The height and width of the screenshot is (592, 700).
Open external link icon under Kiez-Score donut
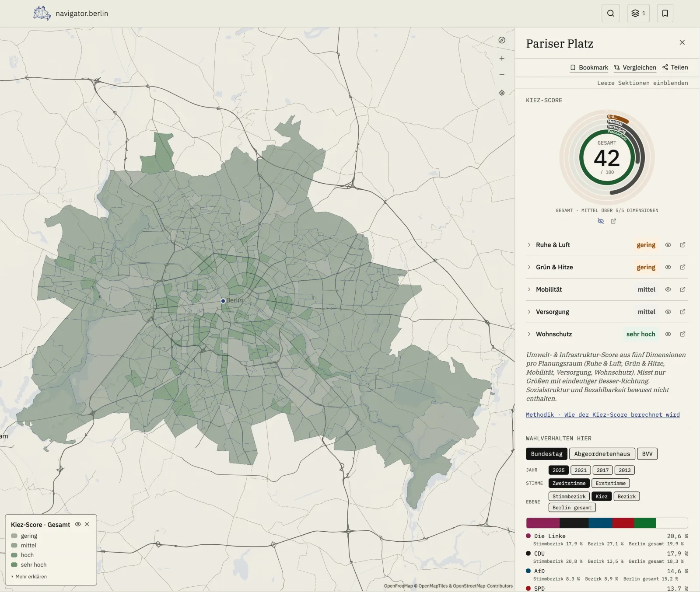[x=613, y=221]
